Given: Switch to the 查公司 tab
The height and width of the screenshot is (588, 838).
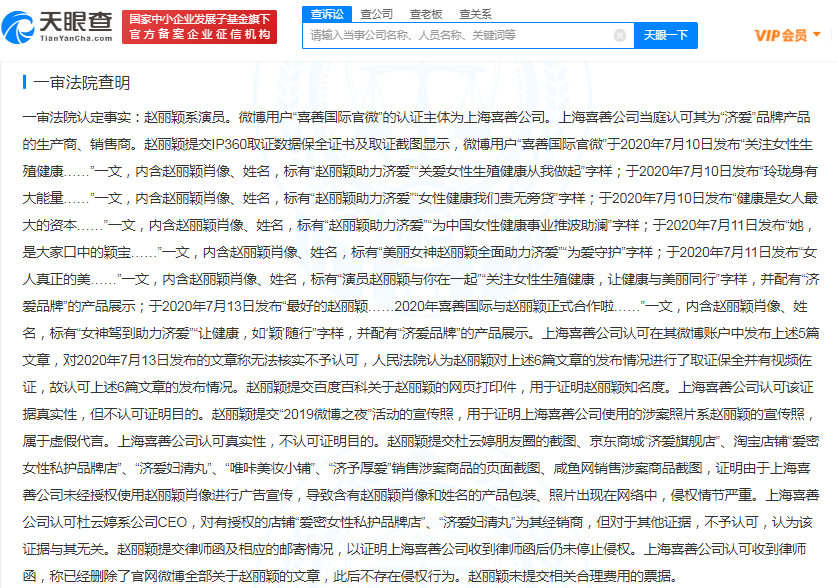Looking at the screenshot, I should point(377,14).
